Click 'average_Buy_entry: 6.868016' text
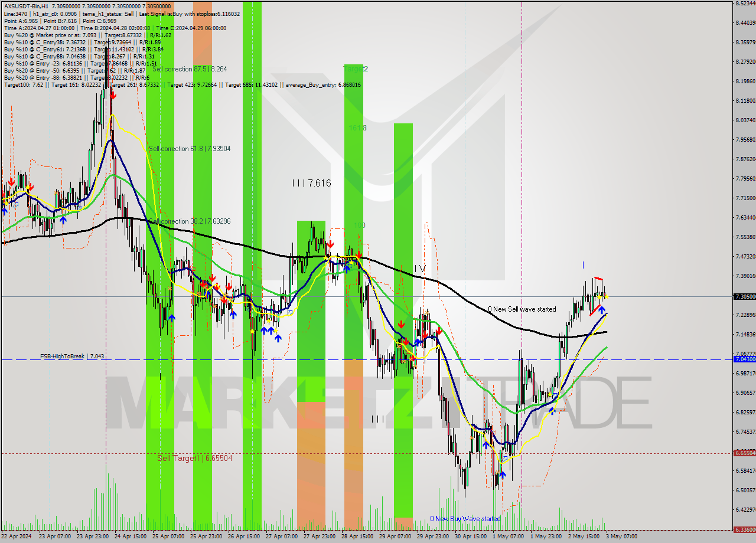 pos(324,85)
